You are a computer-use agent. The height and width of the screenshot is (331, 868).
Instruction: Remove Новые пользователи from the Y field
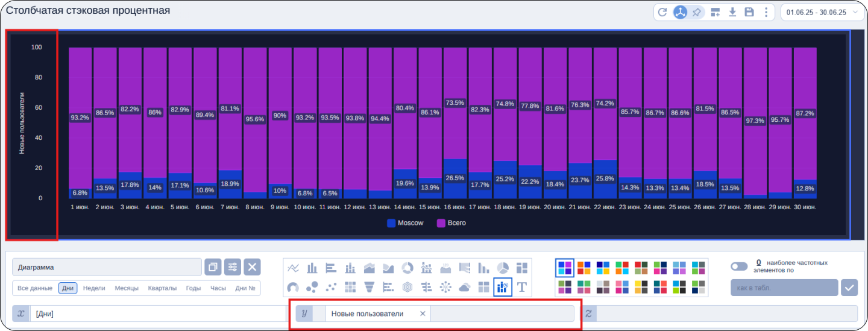pyautogui.click(x=423, y=314)
